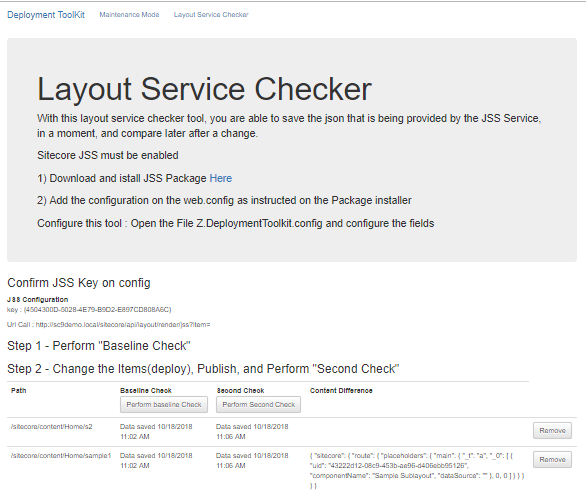Select the path /sitecore/content/Home/s2

click(x=52, y=426)
